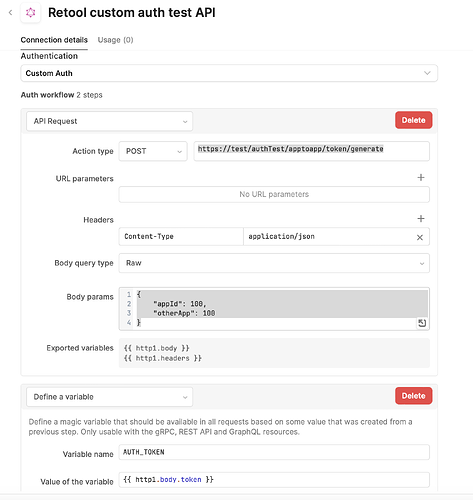Screen dimensions: 473x500
Task: Remove the Content-Type header row
Action: click(420, 237)
